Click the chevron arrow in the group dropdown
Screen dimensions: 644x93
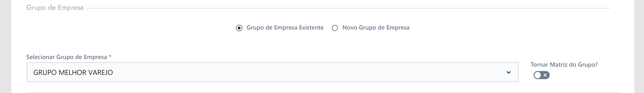tap(508, 73)
